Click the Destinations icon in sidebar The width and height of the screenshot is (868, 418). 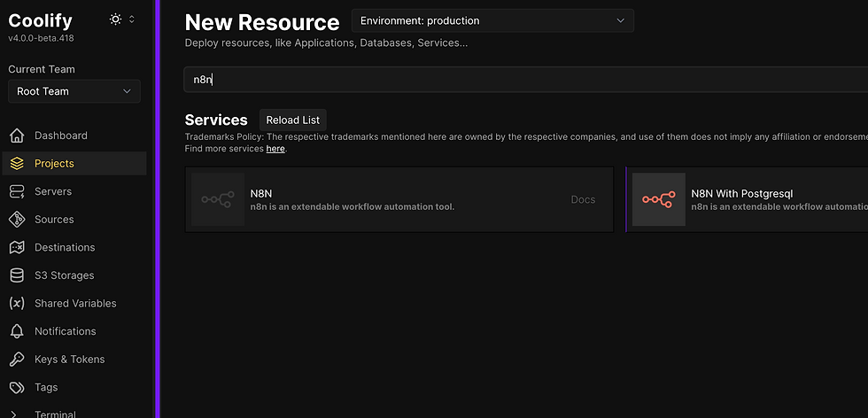click(17, 247)
